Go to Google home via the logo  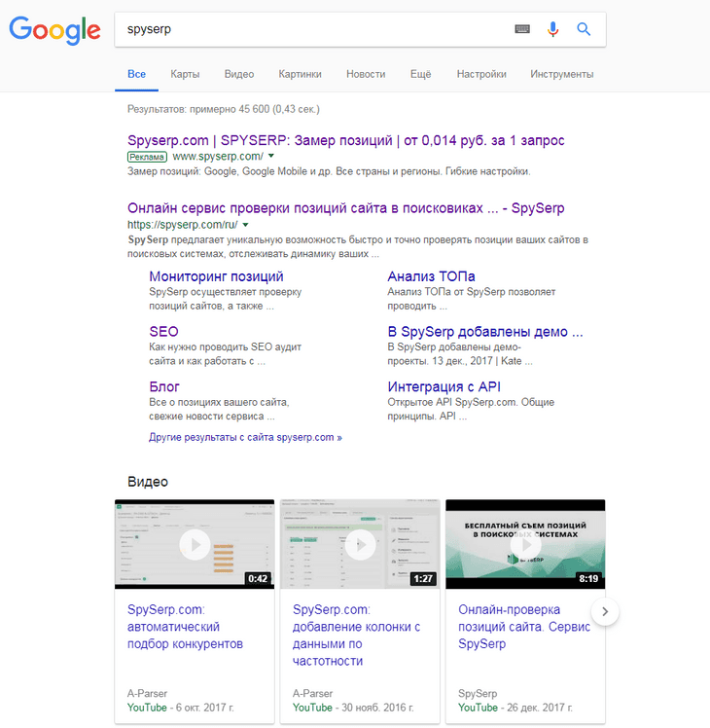point(54,30)
